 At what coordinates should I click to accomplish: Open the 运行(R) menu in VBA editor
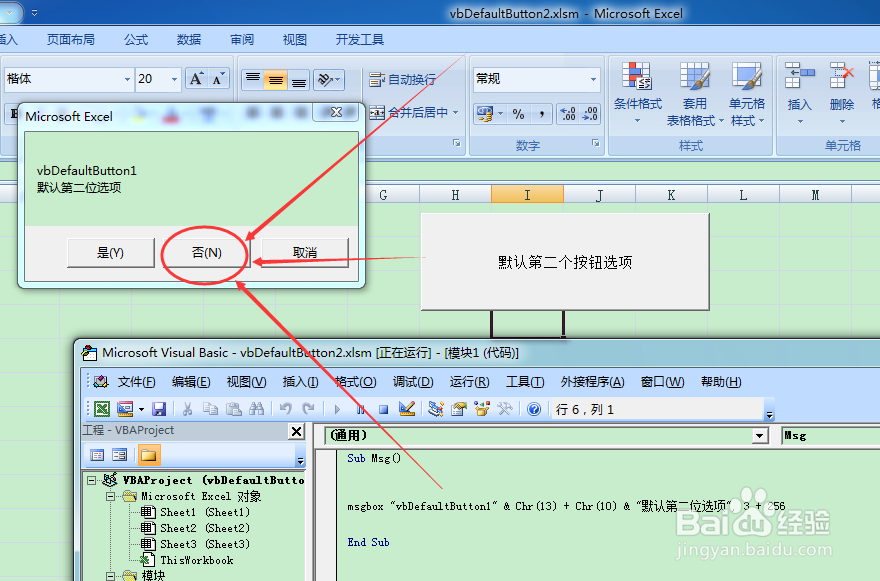click(x=469, y=382)
